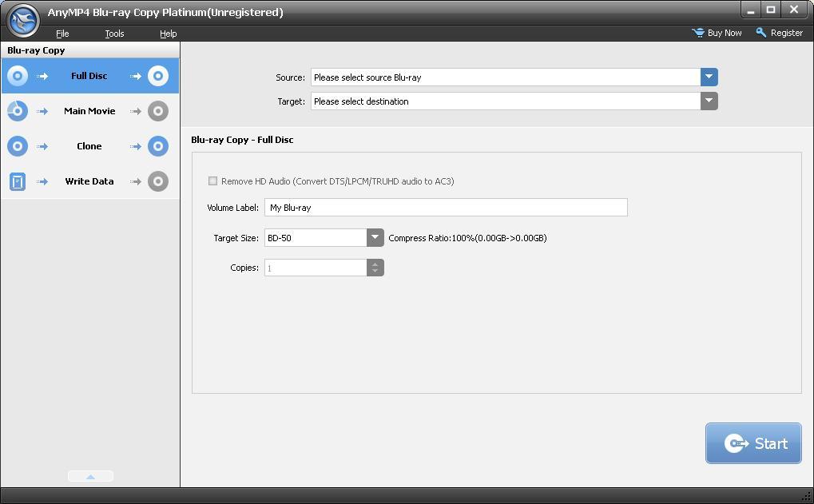Open the Target Size BD-50 dropdown
Image resolution: width=814 pixels, height=504 pixels.
point(375,237)
